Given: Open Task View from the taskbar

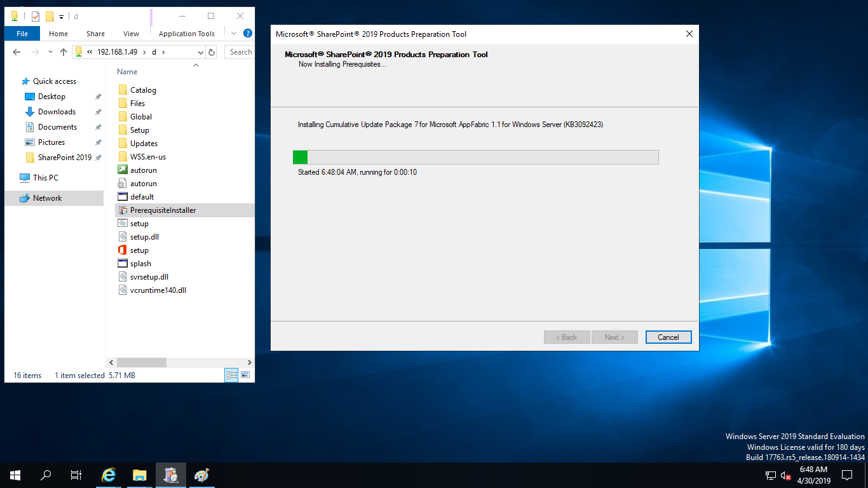Looking at the screenshot, I should [x=76, y=475].
